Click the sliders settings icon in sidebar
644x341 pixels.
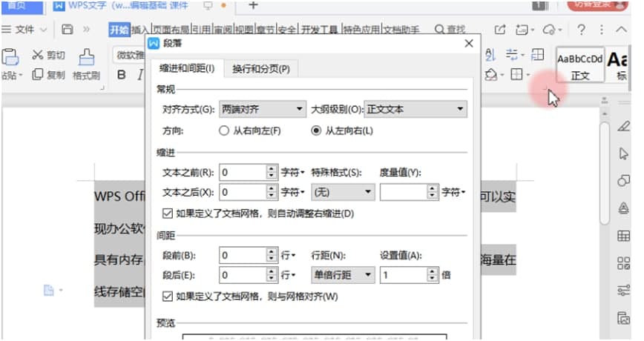click(623, 290)
